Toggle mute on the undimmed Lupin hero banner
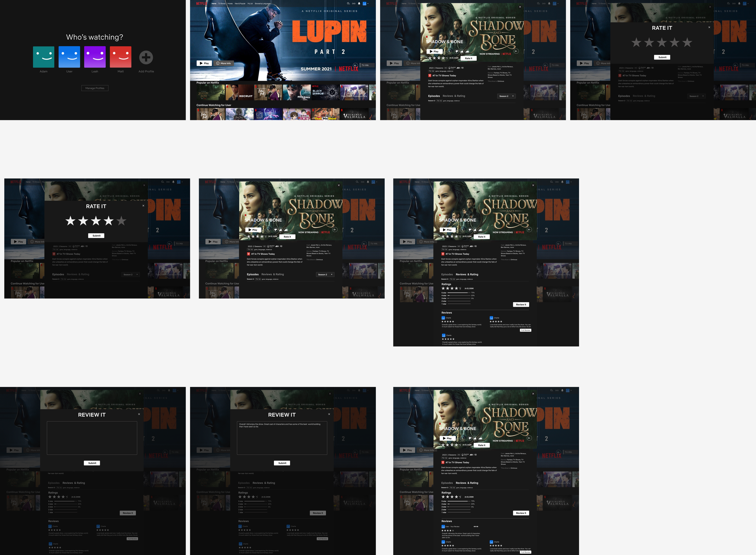The height and width of the screenshot is (555, 756). pos(355,65)
